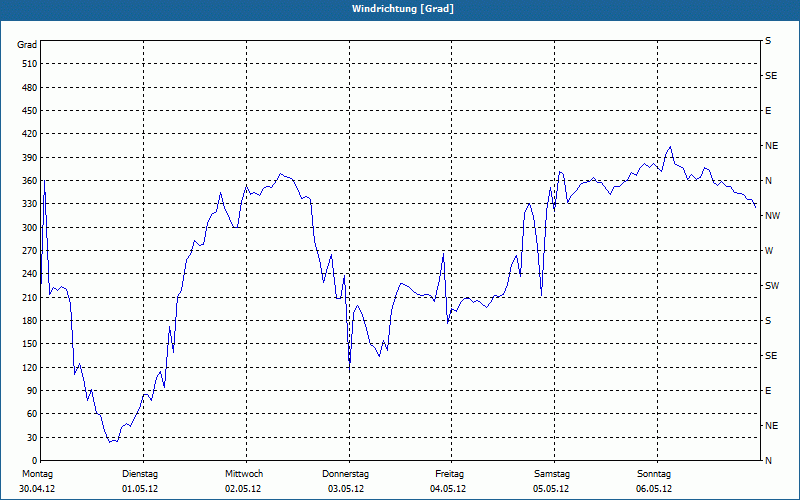Click the date 06.05.12
This screenshot has width=800, height=500.
[654, 489]
